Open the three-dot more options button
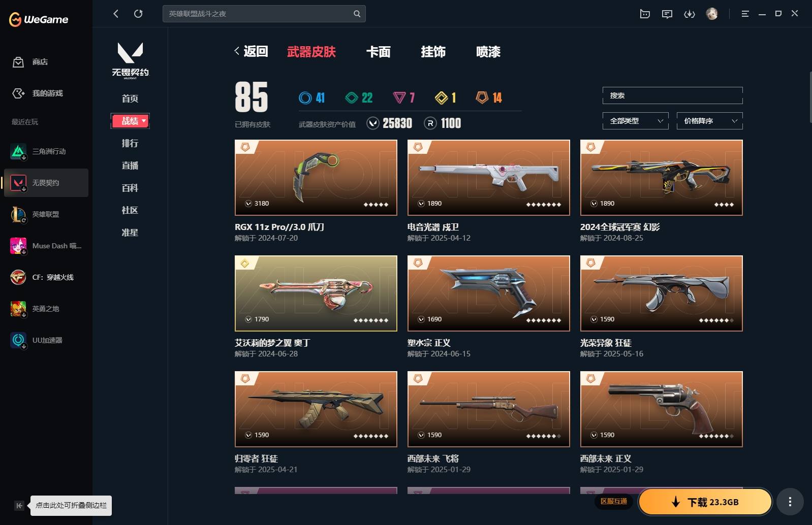 (790, 502)
